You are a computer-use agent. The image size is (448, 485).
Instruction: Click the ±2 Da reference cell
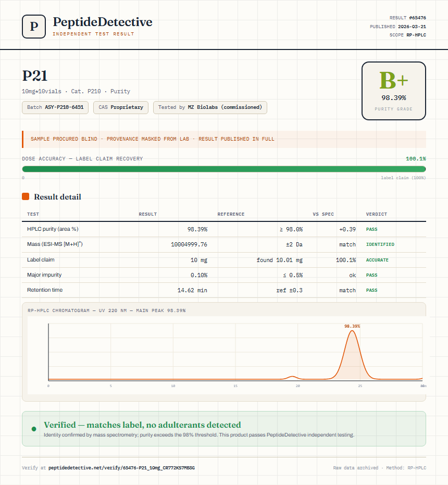coord(294,244)
